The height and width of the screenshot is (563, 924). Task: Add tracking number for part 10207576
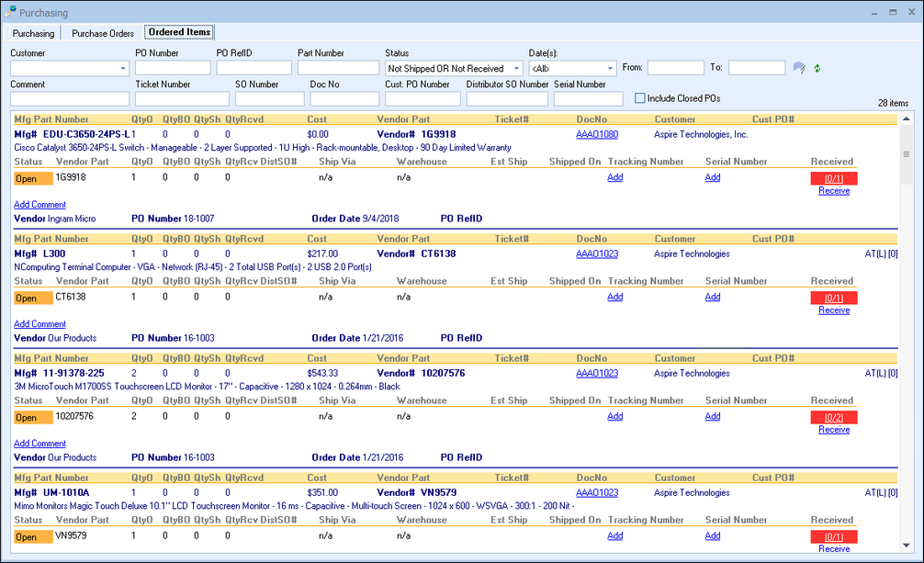point(615,416)
